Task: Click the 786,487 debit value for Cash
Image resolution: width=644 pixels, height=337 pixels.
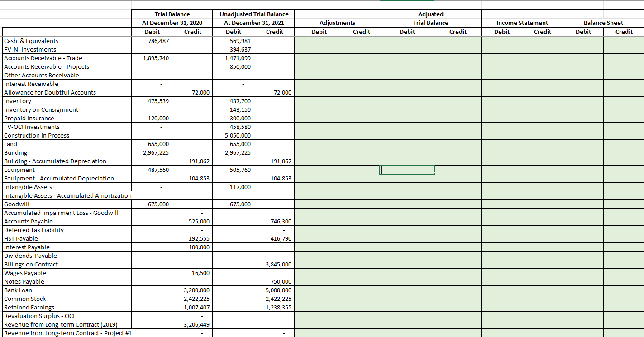Action: 158,41
